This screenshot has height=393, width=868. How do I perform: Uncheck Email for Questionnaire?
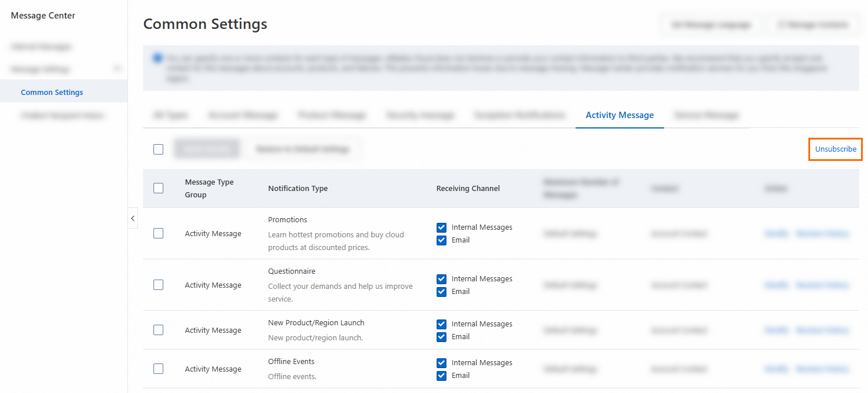click(x=442, y=292)
